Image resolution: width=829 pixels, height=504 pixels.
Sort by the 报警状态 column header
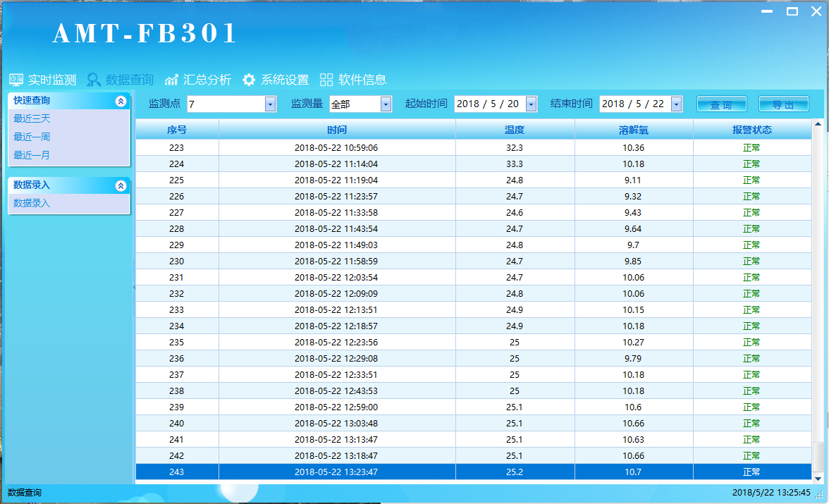pyautogui.click(x=751, y=130)
